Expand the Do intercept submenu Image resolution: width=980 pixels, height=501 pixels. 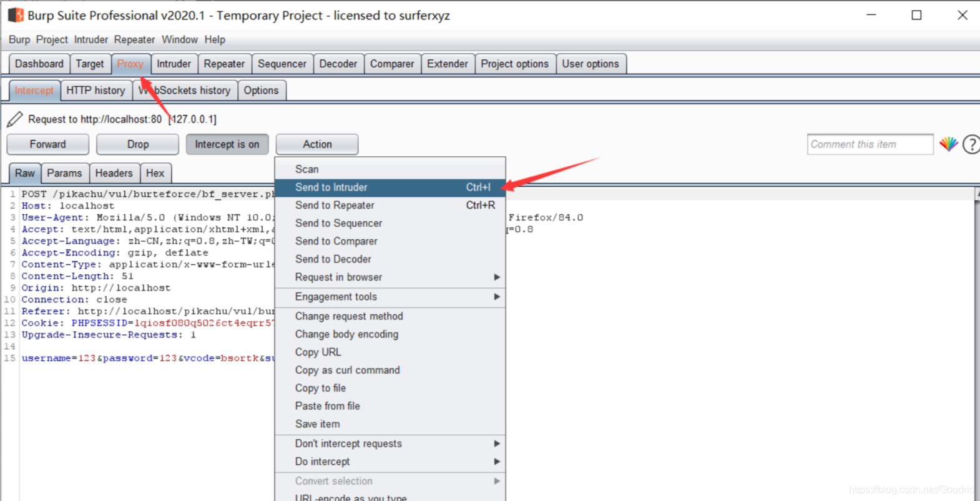[x=390, y=462]
